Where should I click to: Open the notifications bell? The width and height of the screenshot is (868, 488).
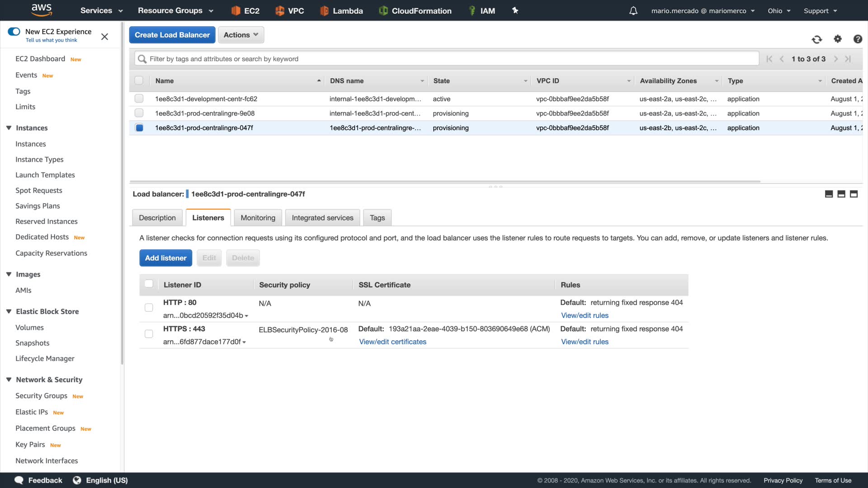coord(633,11)
